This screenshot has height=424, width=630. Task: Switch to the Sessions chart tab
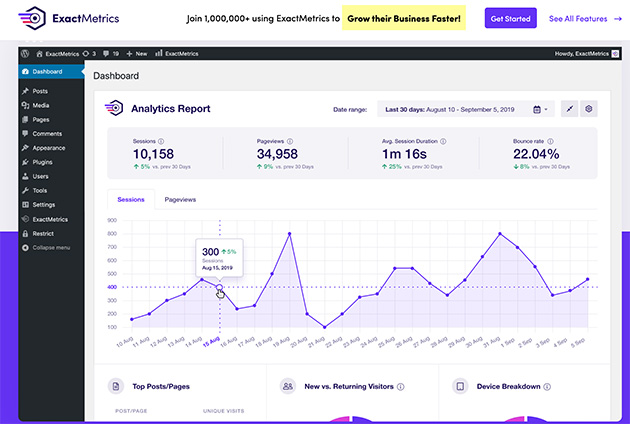[131, 199]
